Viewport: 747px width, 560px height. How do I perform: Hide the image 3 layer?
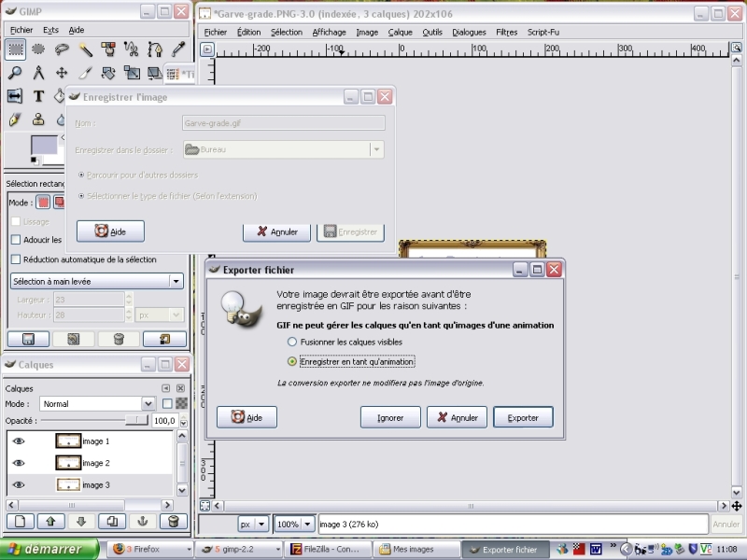coord(19,484)
